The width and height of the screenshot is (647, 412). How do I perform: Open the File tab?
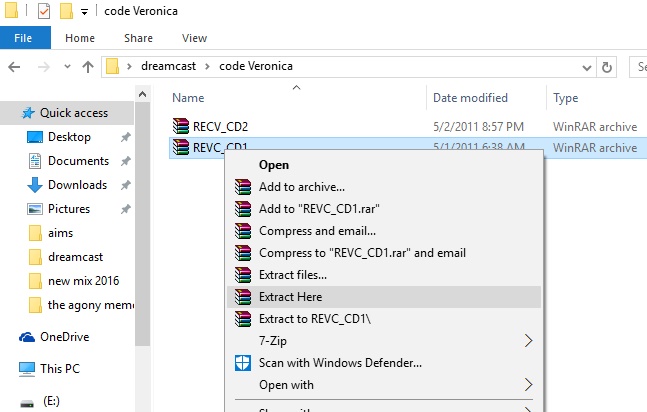click(25, 38)
